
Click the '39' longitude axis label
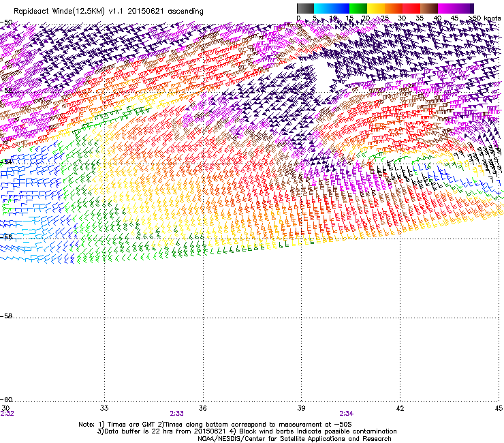301,408
